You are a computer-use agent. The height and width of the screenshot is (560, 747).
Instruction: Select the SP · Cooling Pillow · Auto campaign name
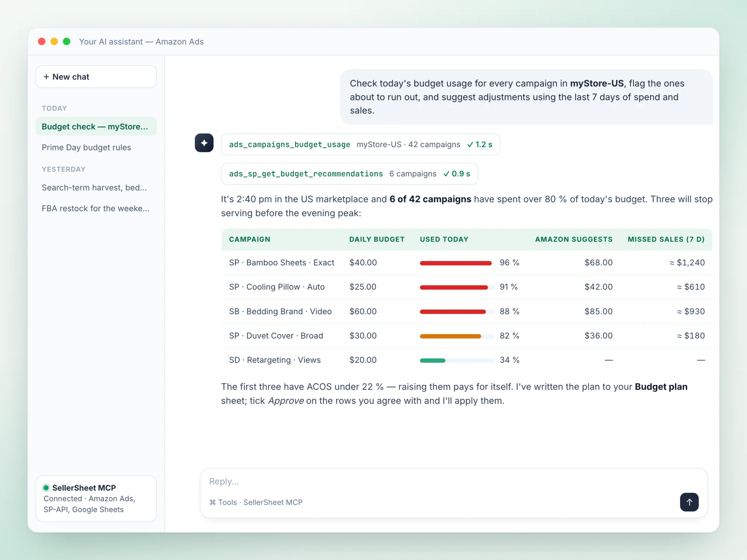(277, 287)
